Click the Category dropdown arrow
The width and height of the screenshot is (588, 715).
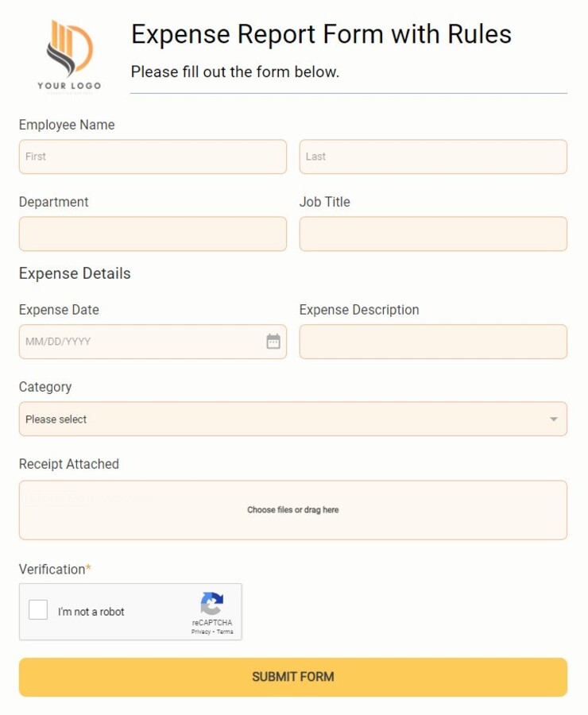pyautogui.click(x=554, y=419)
